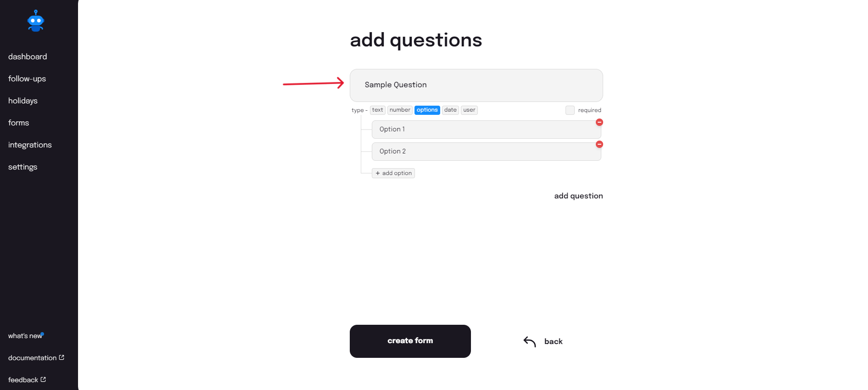Select the options question type
The height and width of the screenshot is (390, 868).
(427, 110)
